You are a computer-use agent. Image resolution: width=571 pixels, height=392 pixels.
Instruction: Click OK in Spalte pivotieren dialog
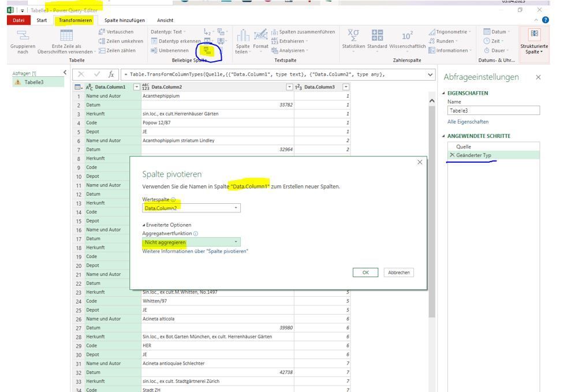[x=365, y=272]
